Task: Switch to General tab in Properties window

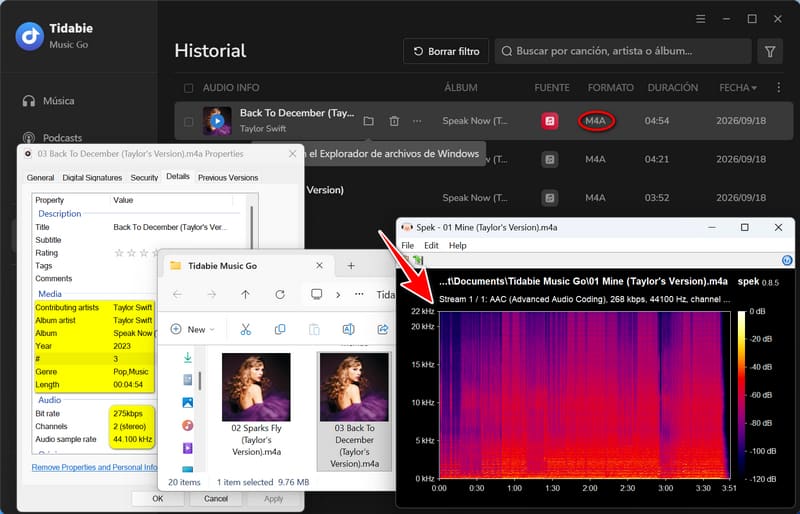Action: click(x=40, y=178)
